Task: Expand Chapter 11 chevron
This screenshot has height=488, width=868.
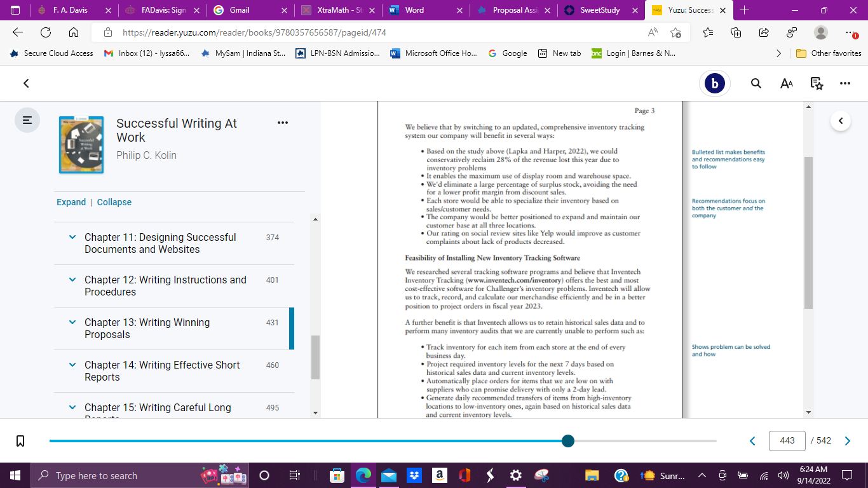Action: coord(72,237)
